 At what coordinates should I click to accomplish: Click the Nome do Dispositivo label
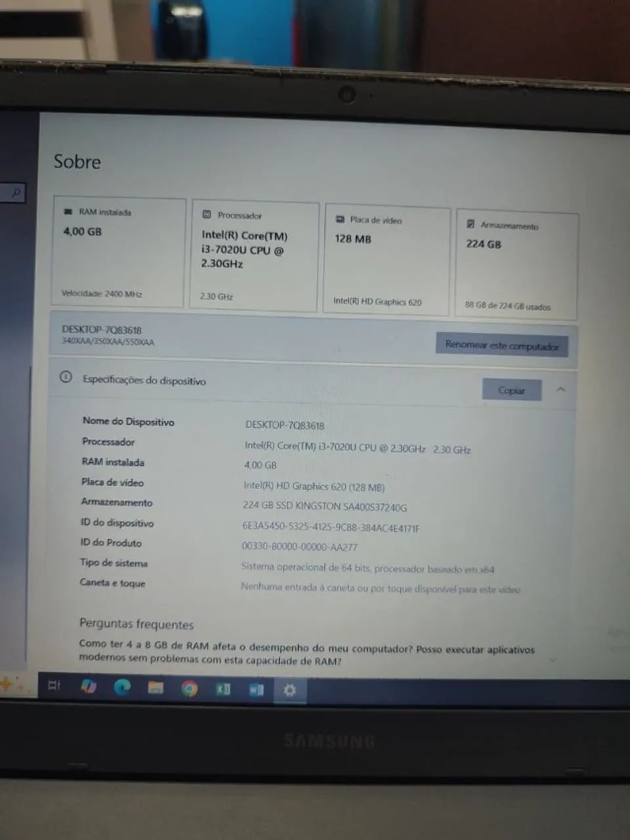[x=129, y=421]
